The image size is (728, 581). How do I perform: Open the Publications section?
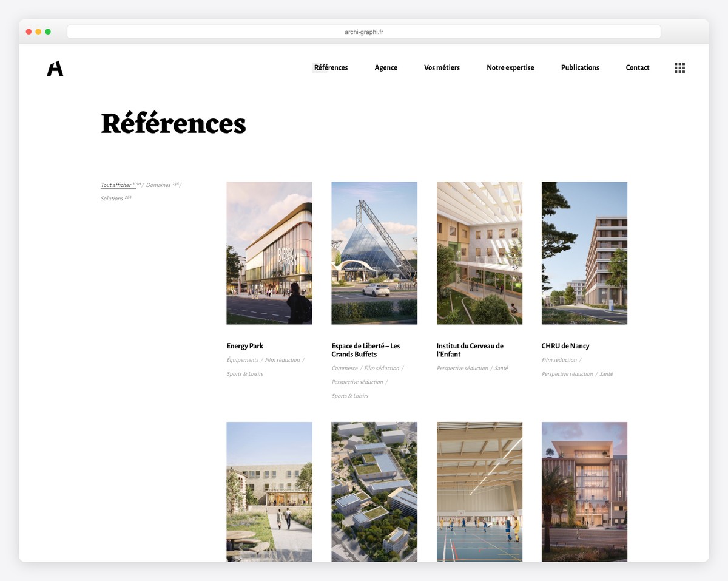pyautogui.click(x=579, y=67)
